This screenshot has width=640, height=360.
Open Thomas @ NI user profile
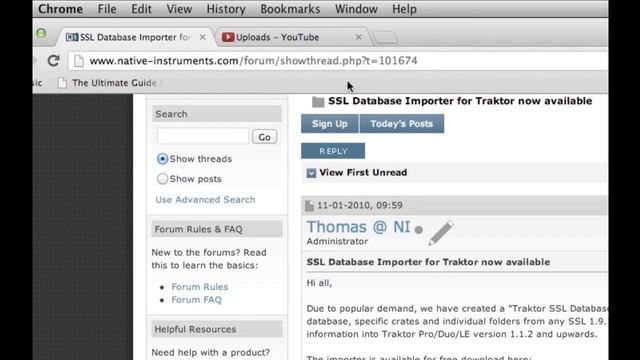(x=358, y=227)
